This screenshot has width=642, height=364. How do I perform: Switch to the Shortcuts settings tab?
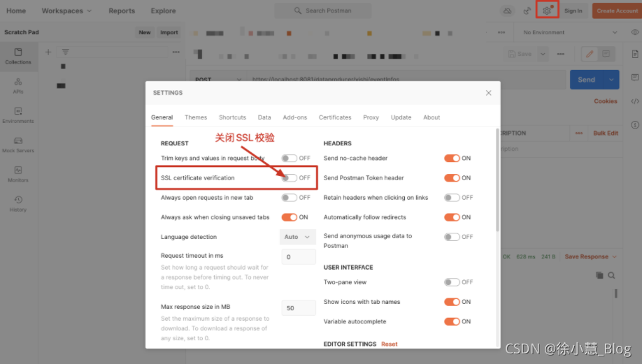point(232,117)
